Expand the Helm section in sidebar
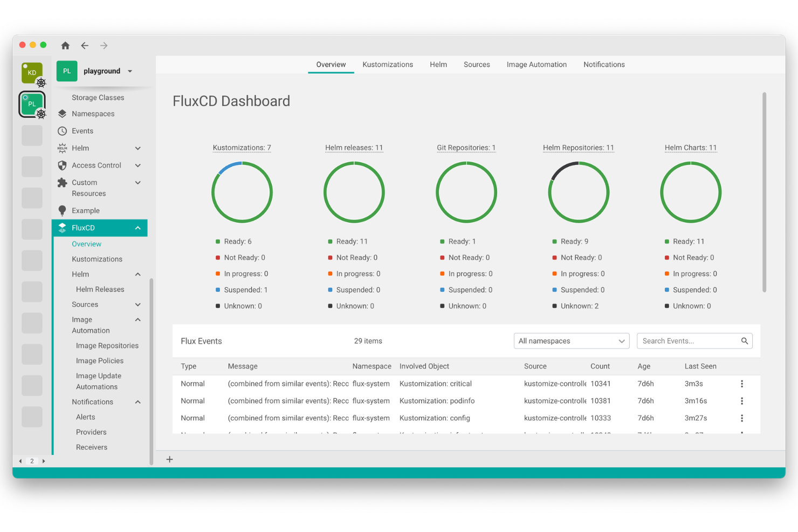The height and width of the screenshot is (532, 798). [x=138, y=148]
